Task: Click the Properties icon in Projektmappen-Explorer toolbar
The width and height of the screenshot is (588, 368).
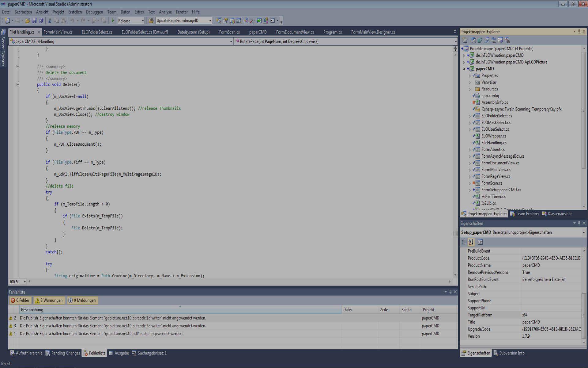Action: pos(465,40)
